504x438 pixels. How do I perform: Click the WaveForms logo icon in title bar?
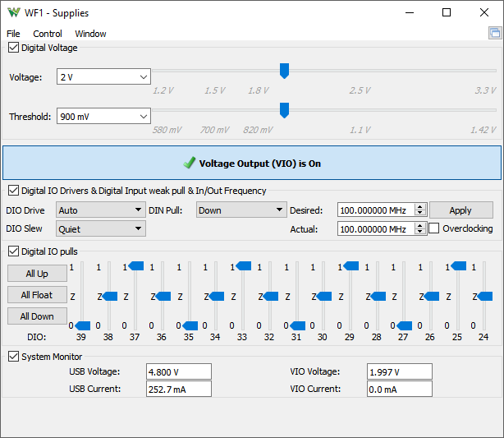point(14,13)
